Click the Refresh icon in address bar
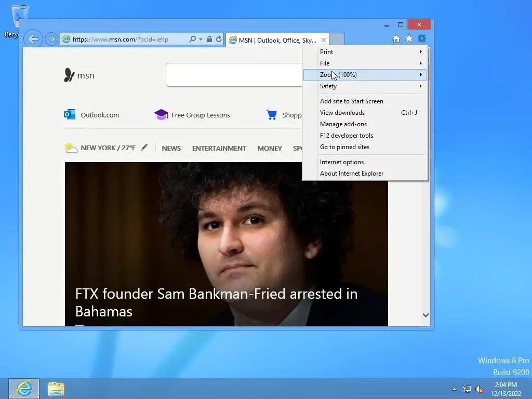This screenshot has height=399, width=532. tap(219, 39)
